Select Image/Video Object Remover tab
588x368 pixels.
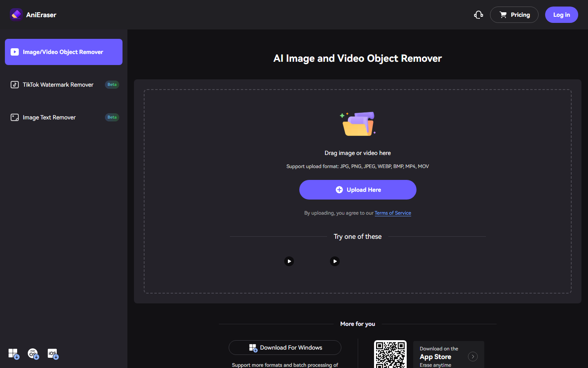[x=64, y=52]
